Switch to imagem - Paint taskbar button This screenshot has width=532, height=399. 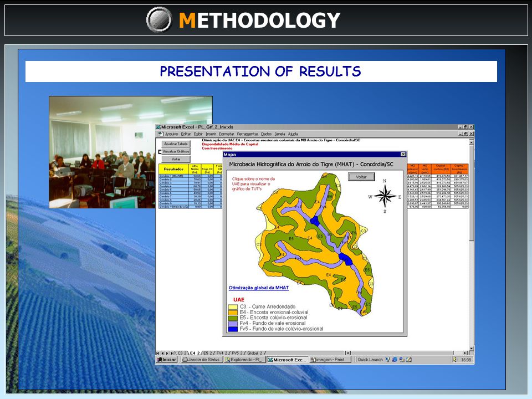tap(330, 360)
